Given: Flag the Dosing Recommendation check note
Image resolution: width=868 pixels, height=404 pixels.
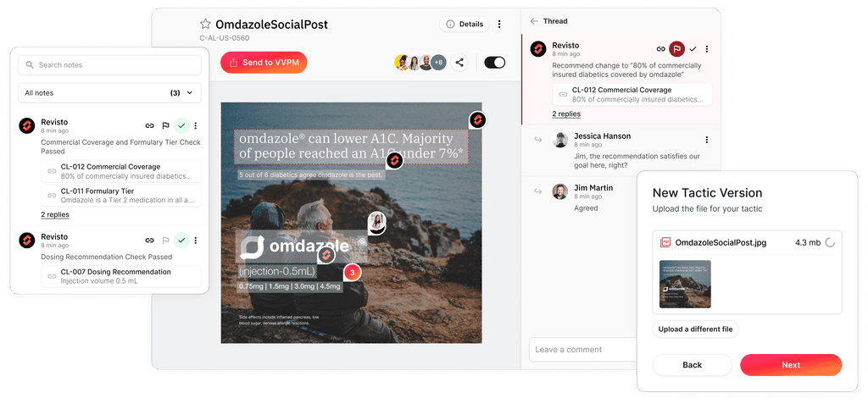Looking at the screenshot, I should click(x=165, y=241).
